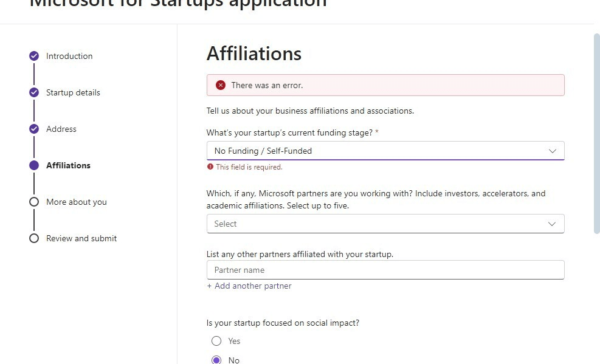The width and height of the screenshot is (600, 364).
Task: Click the Introduction completed checkmark icon
Action: tap(34, 56)
